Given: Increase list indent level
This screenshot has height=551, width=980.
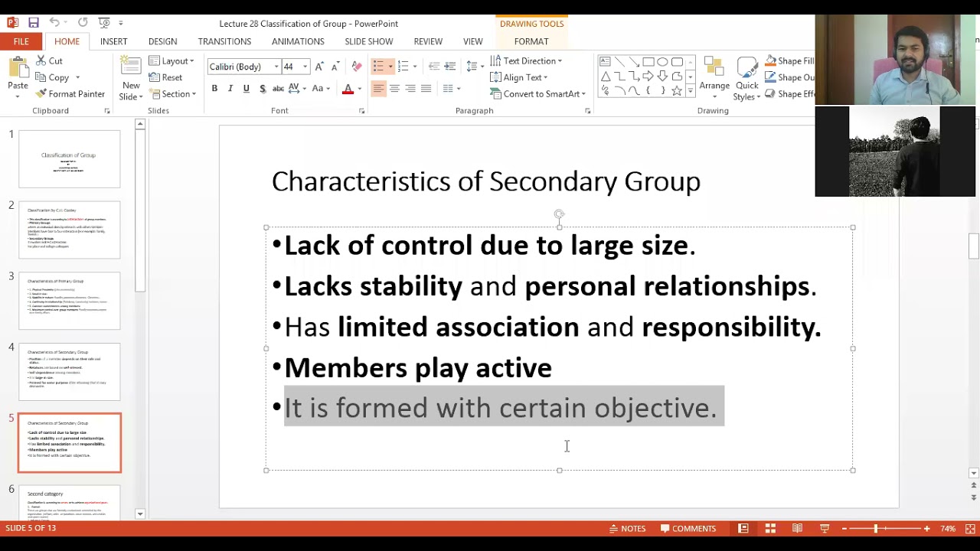Looking at the screenshot, I should tap(449, 67).
